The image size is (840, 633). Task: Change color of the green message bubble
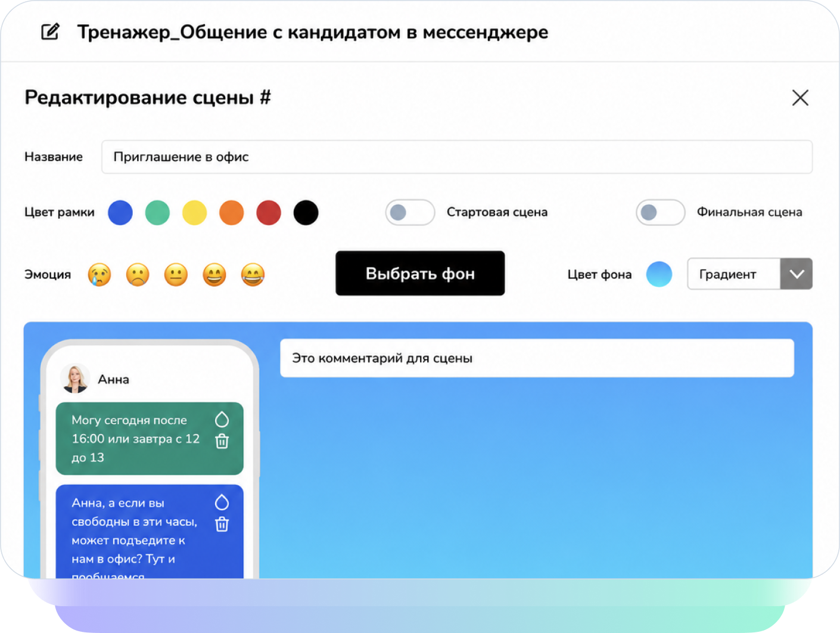tap(222, 420)
